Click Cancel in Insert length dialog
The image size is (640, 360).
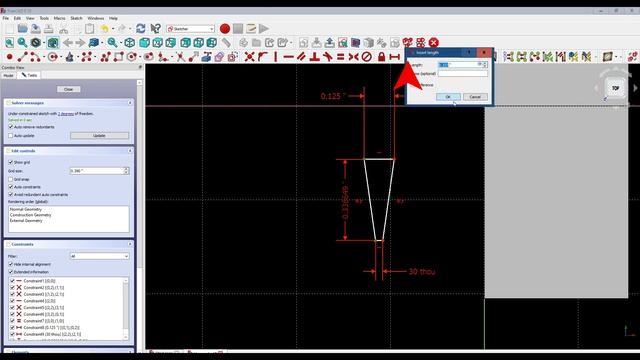point(475,97)
